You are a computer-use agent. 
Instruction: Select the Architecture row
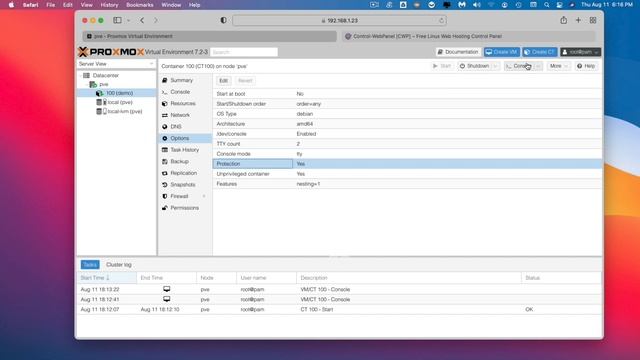[x=407, y=124]
